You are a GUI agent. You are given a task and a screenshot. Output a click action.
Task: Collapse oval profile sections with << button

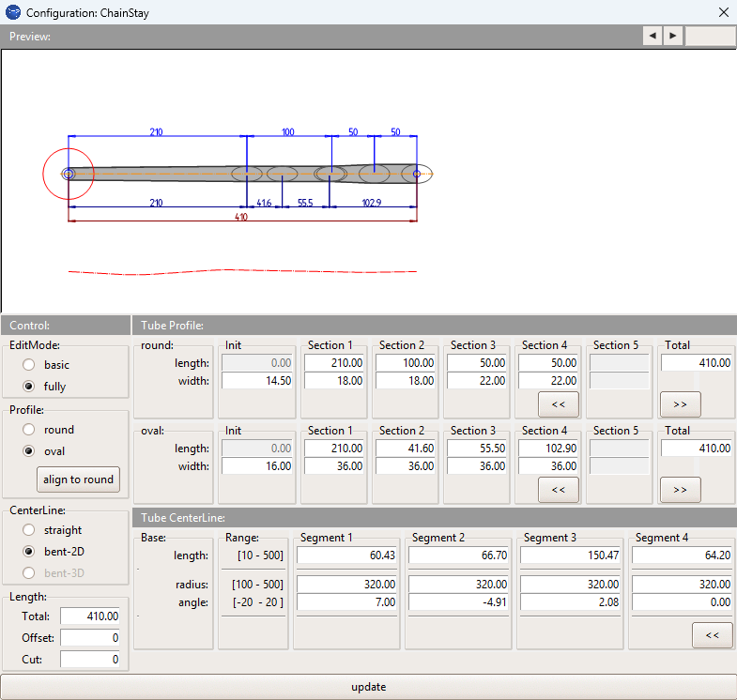tap(558, 489)
